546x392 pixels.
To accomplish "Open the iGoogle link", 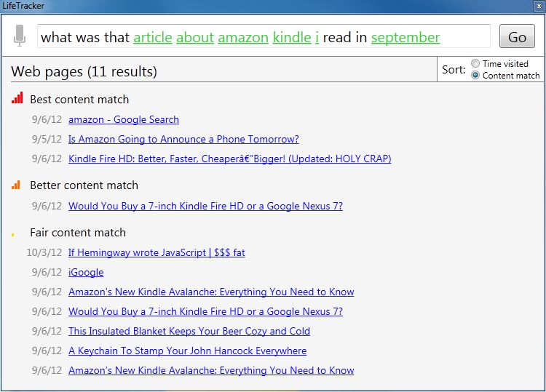I will [86, 272].
